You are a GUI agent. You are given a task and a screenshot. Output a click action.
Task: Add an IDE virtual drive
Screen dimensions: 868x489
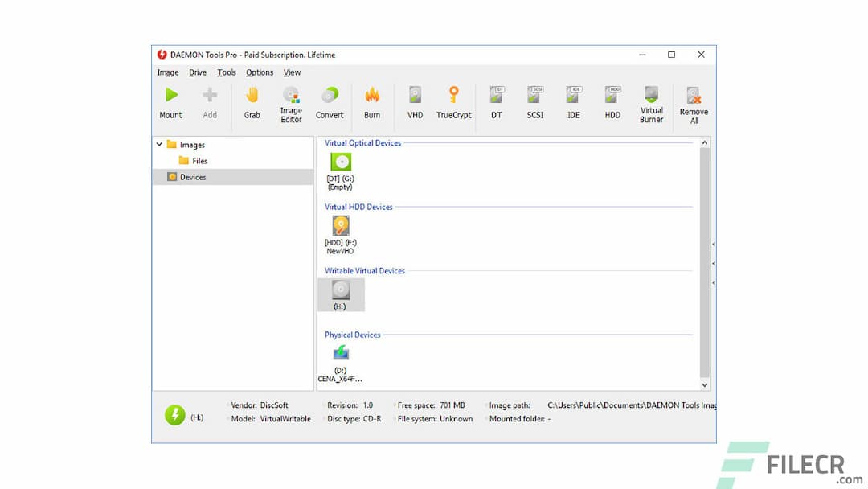(573, 102)
